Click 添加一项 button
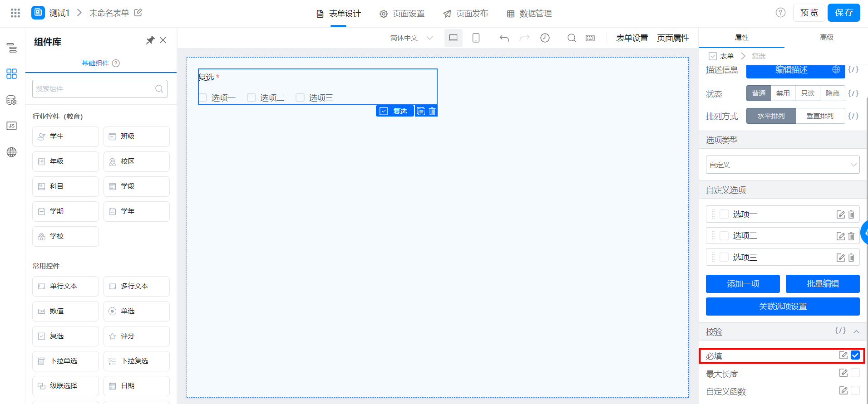The image size is (868, 404). click(743, 284)
